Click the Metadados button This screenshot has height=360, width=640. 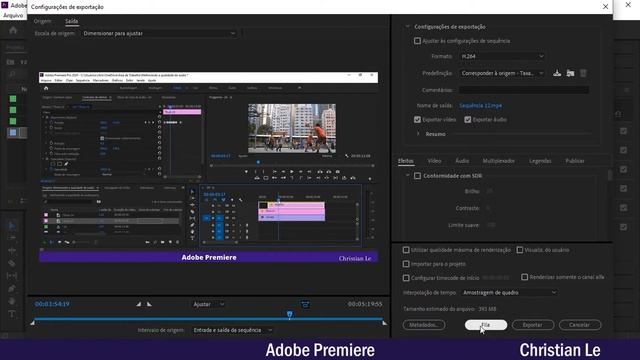424,325
